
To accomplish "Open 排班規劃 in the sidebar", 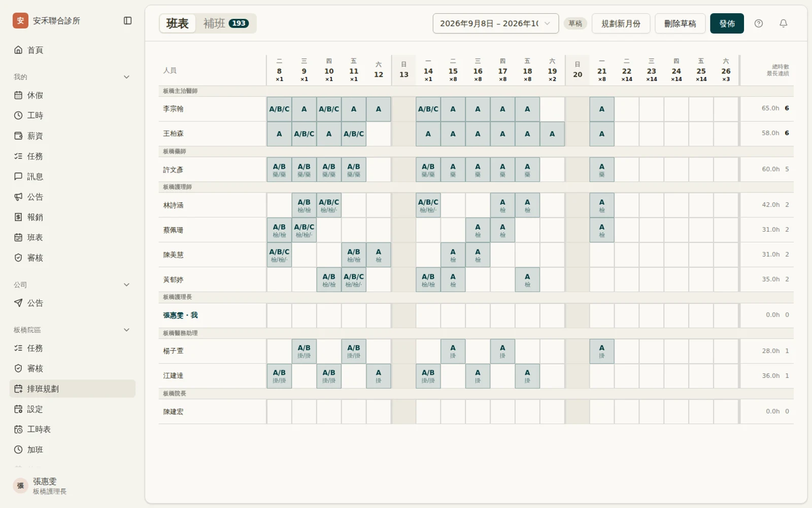I will [73, 389].
